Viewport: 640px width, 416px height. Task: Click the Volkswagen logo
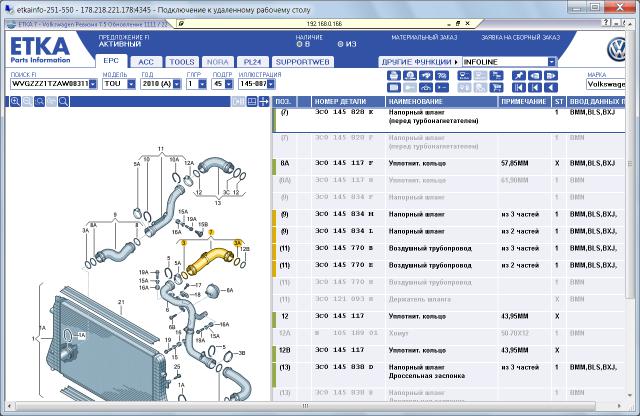click(616, 50)
